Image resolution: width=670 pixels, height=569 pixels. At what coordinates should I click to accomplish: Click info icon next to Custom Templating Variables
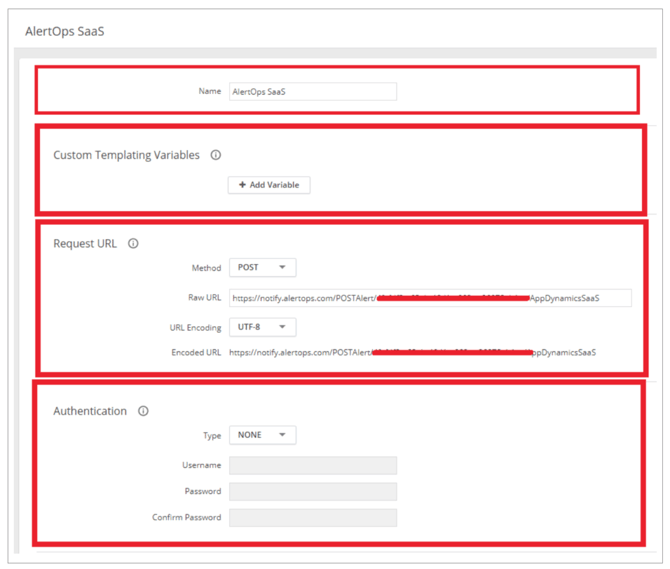tap(216, 155)
